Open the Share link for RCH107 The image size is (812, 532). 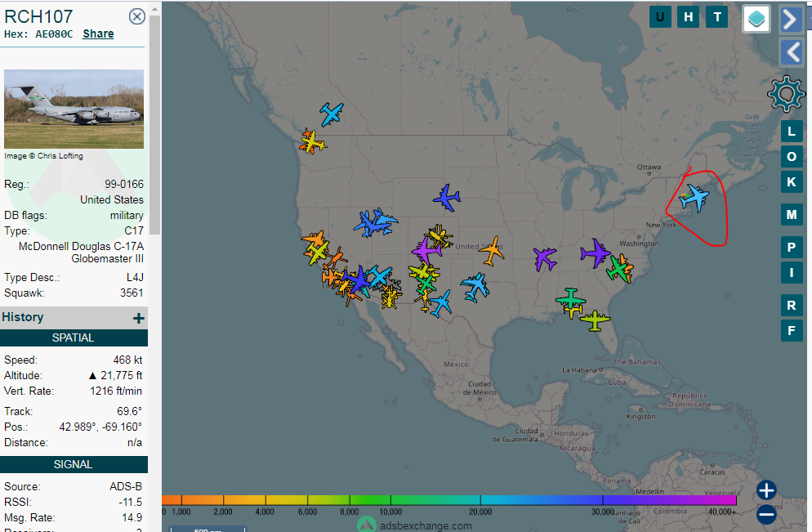(x=98, y=34)
